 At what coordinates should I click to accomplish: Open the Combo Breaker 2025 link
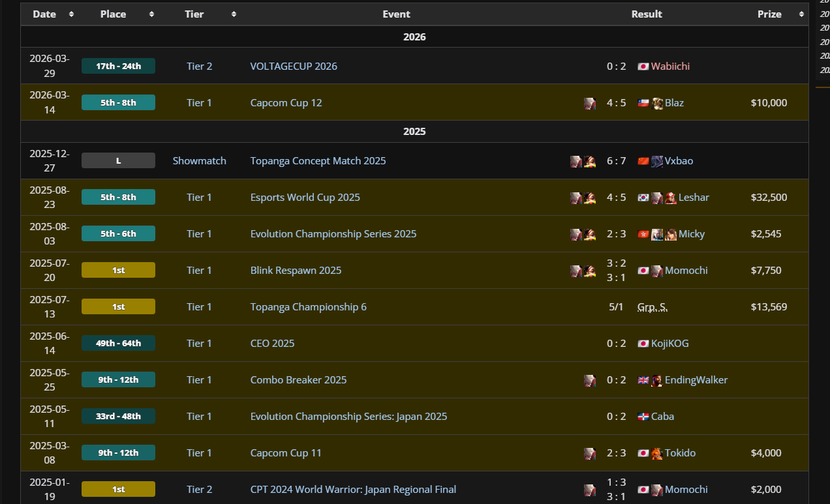[x=298, y=380]
